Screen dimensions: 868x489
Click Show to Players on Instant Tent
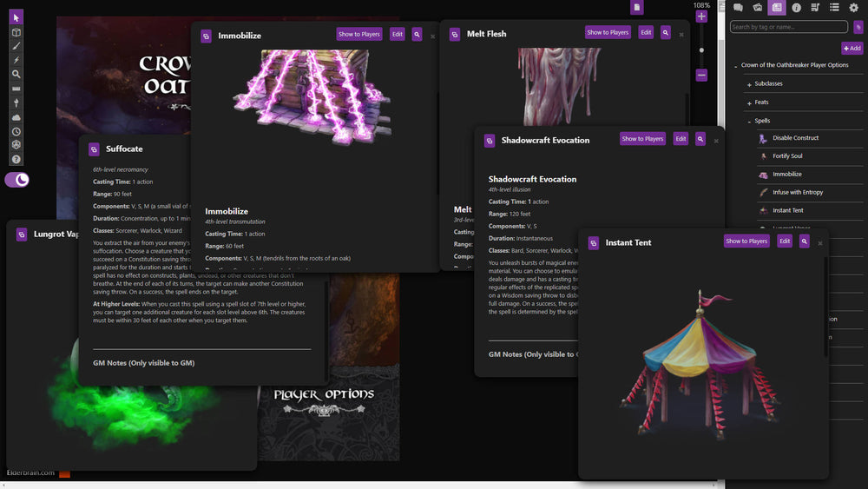(746, 241)
